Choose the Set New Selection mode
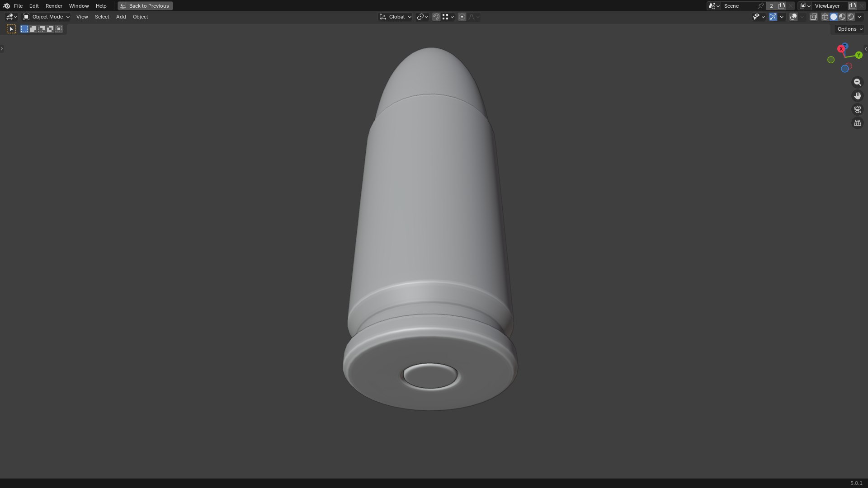 click(x=24, y=29)
